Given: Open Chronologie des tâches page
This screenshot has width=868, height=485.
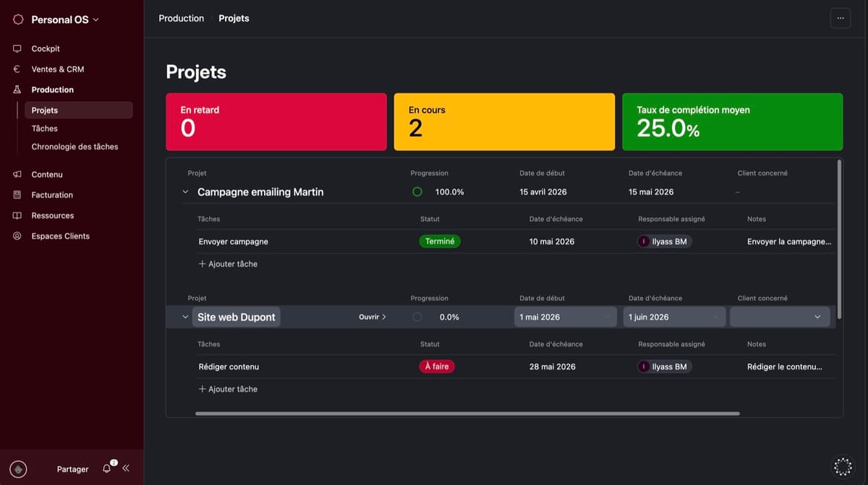Looking at the screenshot, I should 75,147.
